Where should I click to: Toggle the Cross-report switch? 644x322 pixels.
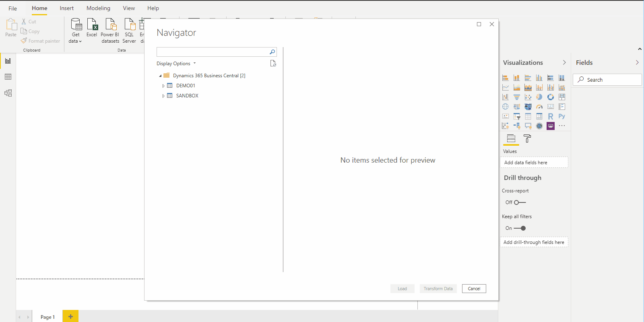[520, 202]
